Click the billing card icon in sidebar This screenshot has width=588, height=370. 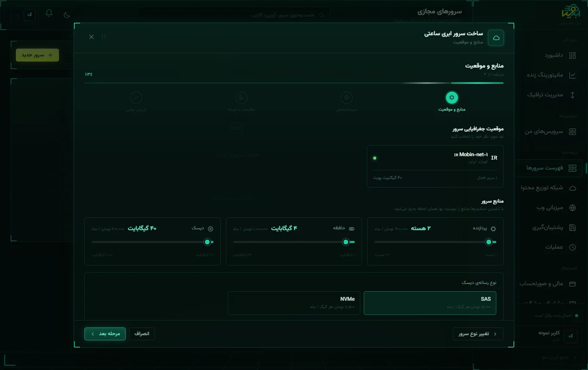pyautogui.click(x=572, y=284)
